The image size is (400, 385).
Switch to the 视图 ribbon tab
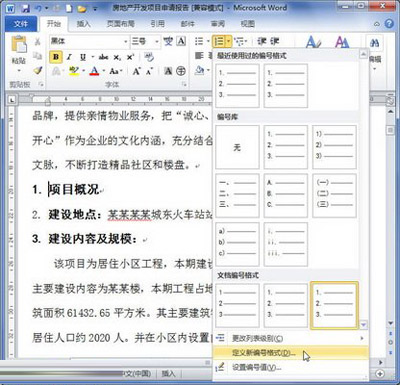pyautogui.click(x=247, y=24)
